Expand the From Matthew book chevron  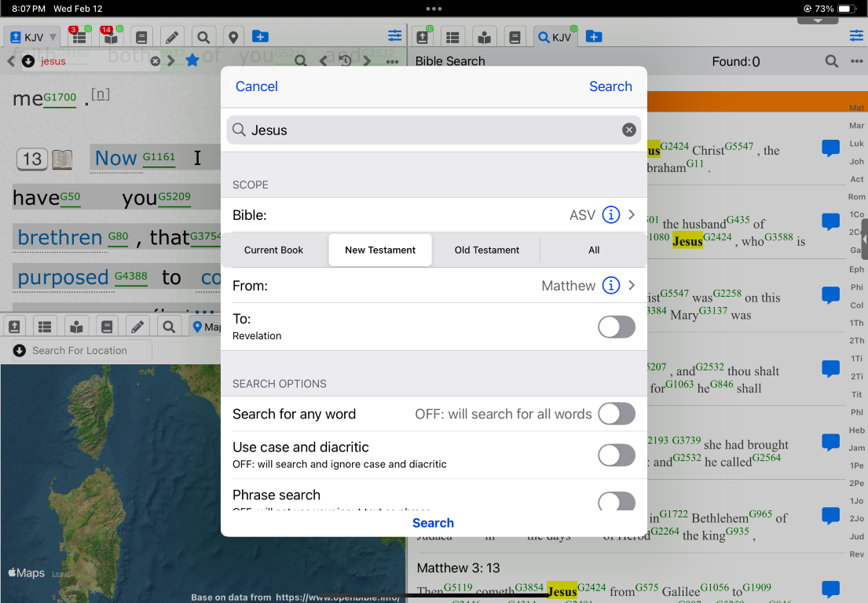pos(632,286)
